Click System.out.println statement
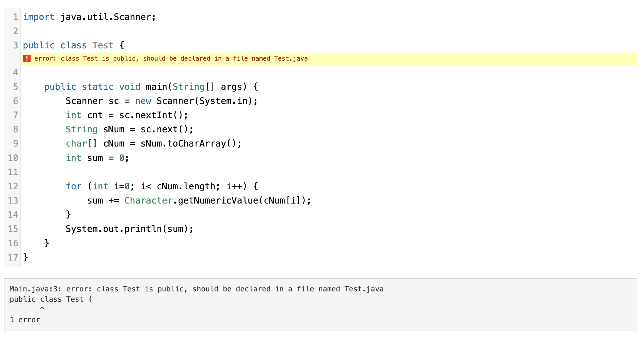This screenshot has width=644, height=337. click(x=129, y=229)
